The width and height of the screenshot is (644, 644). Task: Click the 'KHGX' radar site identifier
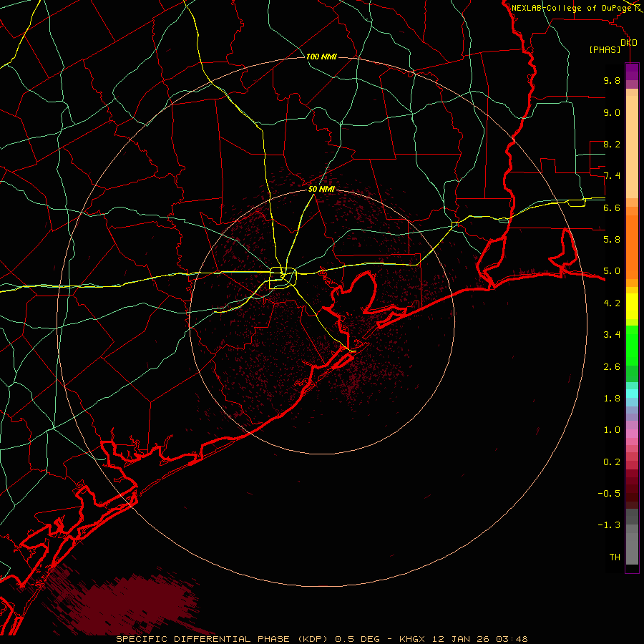(x=412, y=639)
